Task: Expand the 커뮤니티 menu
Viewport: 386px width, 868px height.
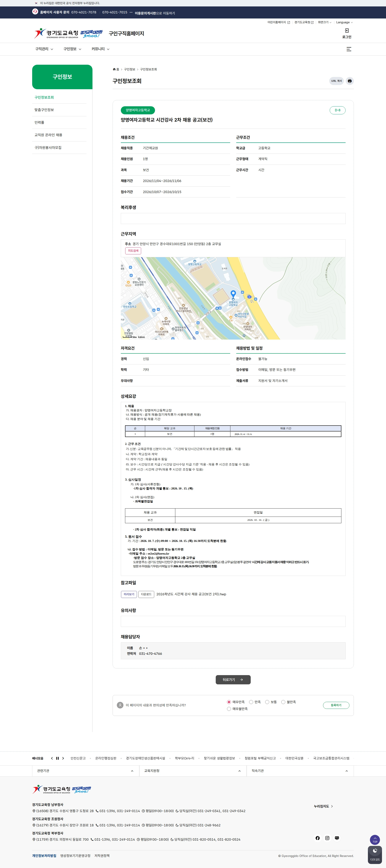Action: tap(101, 49)
